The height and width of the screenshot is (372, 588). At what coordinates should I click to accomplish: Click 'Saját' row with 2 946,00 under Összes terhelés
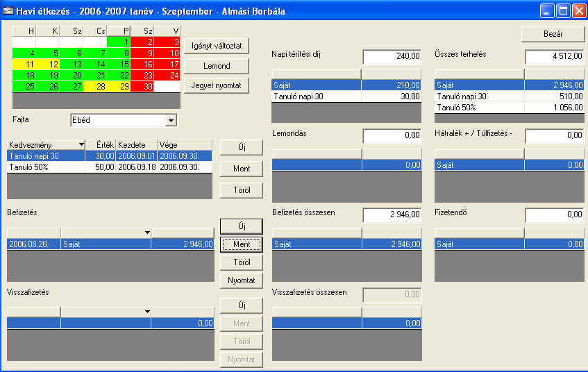click(510, 85)
